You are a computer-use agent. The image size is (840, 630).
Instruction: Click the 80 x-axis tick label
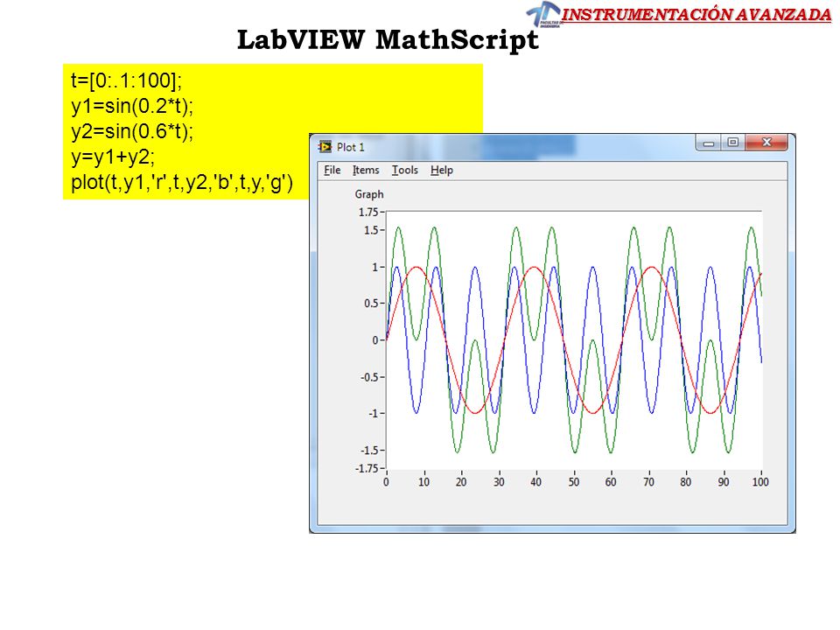686,482
